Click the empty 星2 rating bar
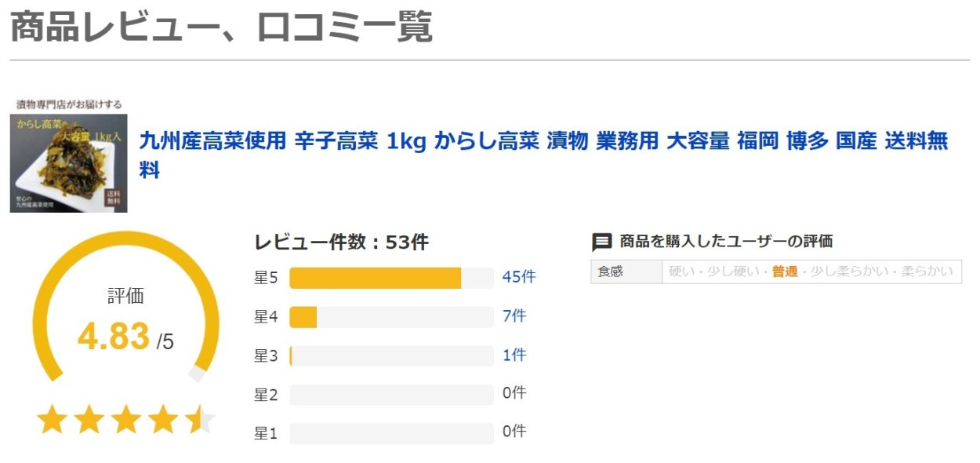 [391, 395]
